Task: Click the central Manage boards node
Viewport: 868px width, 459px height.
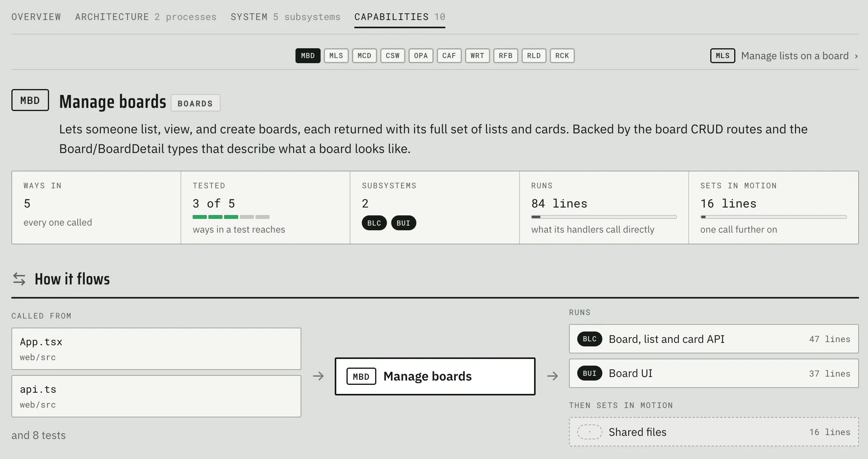Action: click(435, 376)
